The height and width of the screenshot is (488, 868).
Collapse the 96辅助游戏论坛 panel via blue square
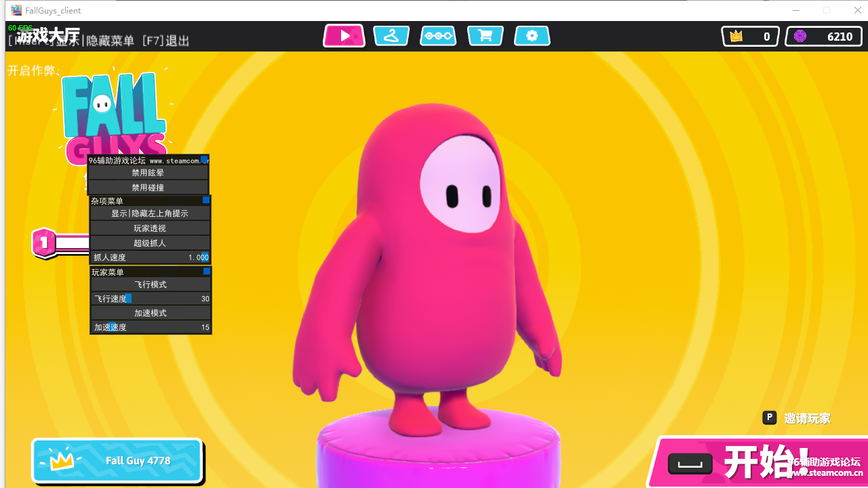pos(204,159)
